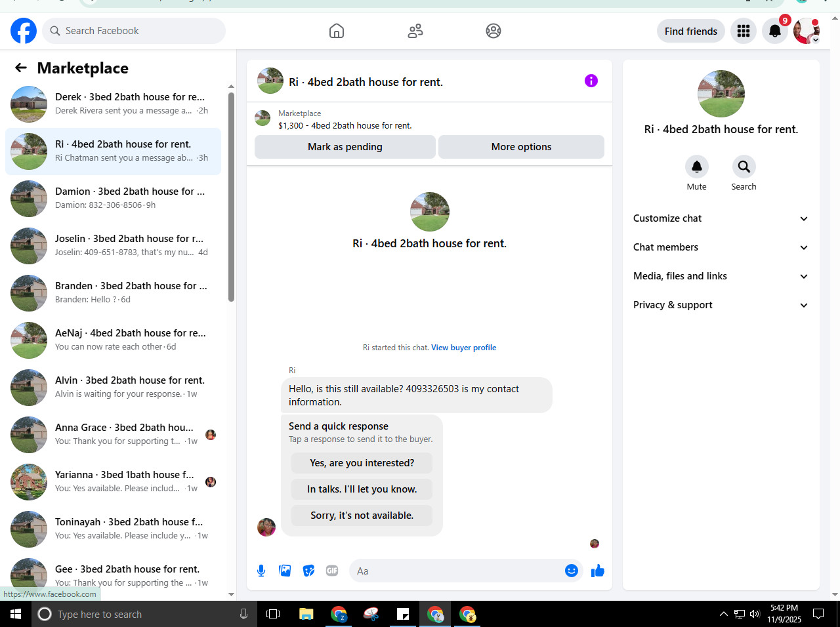Expand Privacy & support section
This screenshot has width=840, height=627.
(721, 305)
